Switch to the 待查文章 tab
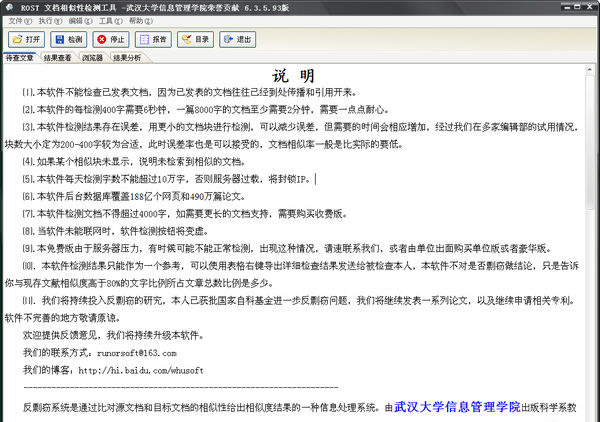Viewport: 600px width, 422px height. pyautogui.click(x=20, y=58)
